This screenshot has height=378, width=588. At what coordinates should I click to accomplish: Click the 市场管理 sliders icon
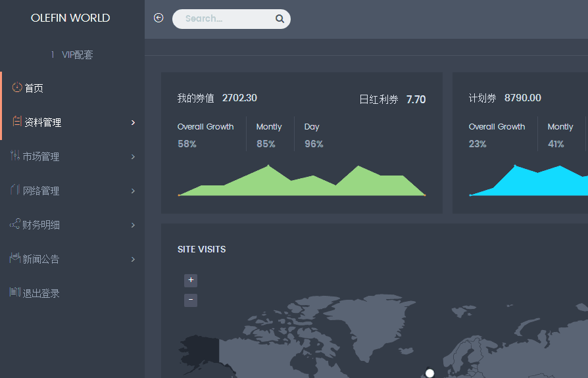[x=15, y=155]
